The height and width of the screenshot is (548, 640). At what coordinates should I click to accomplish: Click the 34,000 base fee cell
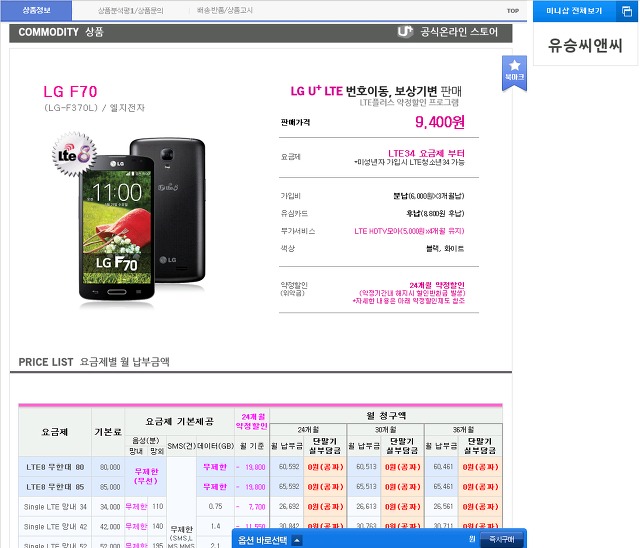[x=109, y=507]
